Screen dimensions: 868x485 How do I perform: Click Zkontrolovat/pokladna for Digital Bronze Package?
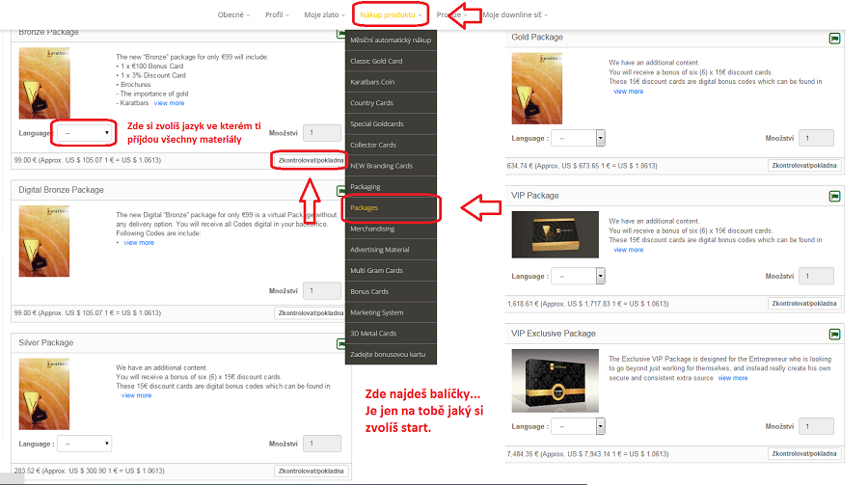click(311, 312)
